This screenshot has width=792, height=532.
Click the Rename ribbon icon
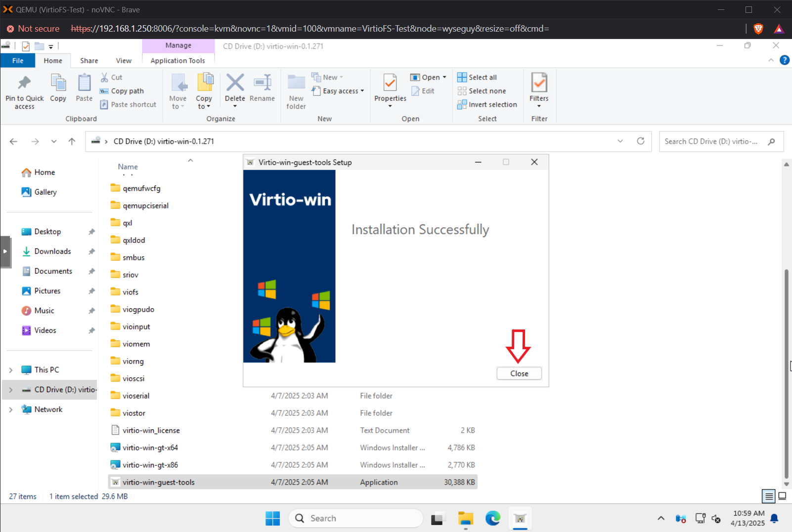(262, 82)
